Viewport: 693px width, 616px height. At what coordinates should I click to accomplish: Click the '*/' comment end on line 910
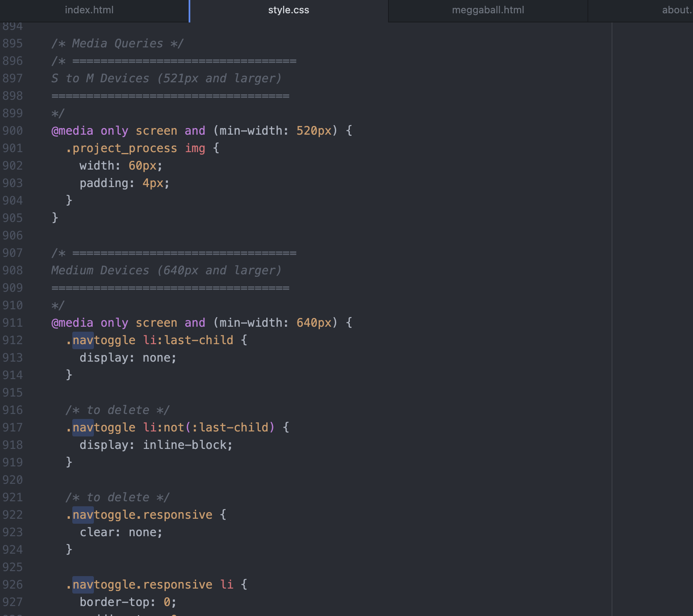58,306
